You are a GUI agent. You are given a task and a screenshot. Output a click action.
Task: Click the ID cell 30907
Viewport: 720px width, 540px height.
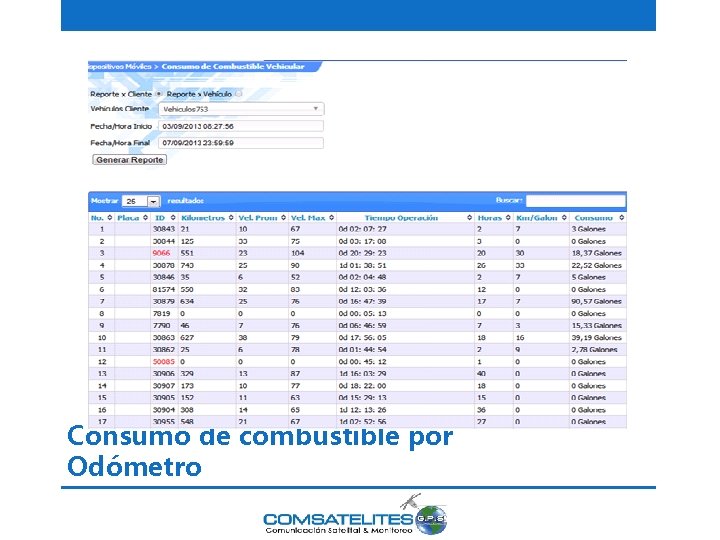[x=163, y=386]
